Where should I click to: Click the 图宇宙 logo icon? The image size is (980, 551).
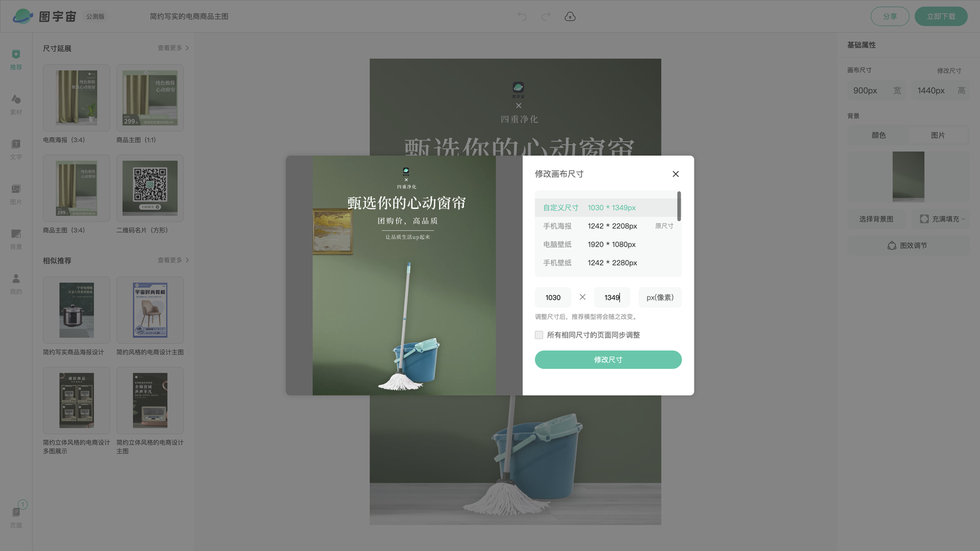coord(23,16)
